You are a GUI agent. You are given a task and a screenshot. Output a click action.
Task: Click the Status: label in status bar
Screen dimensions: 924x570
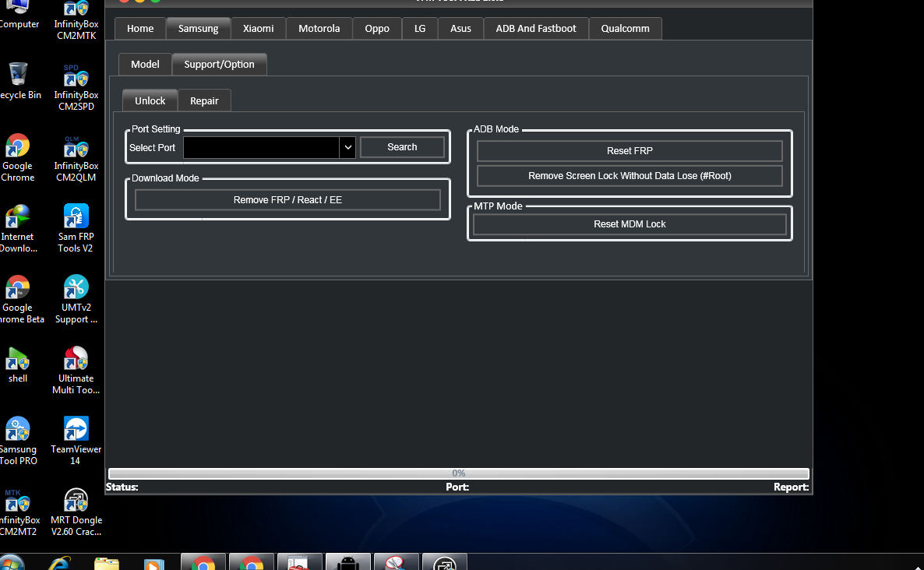[x=122, y=487]
